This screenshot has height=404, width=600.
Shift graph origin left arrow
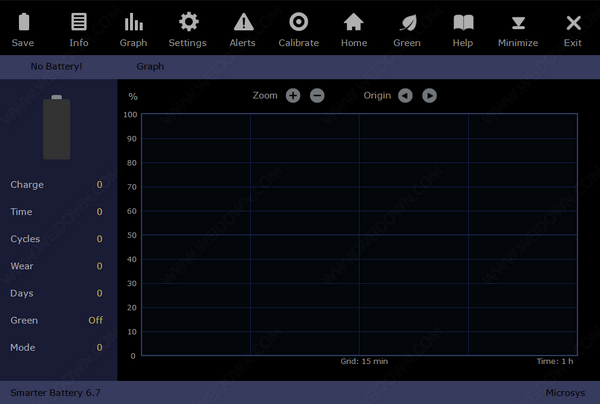click(405, 95)
